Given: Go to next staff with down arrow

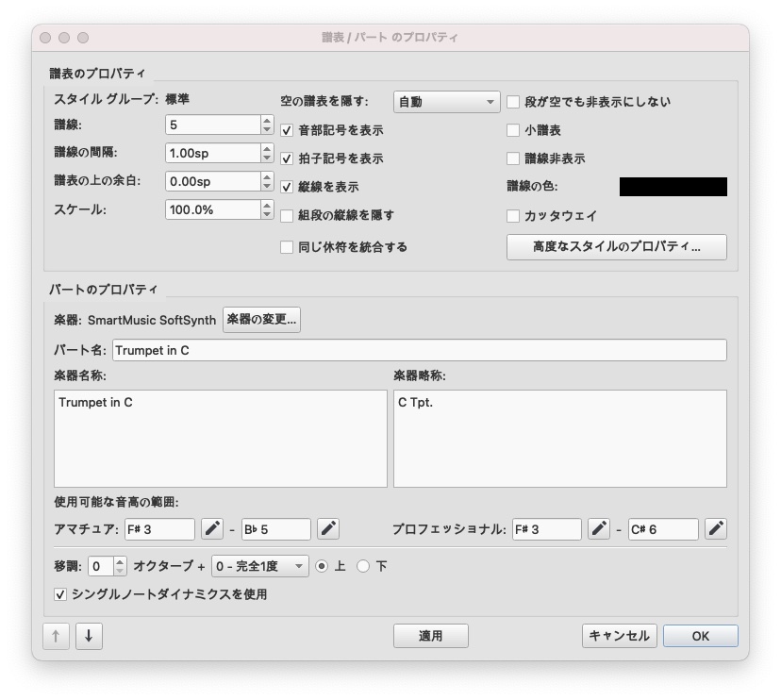Looking at the screenshot, I should coord(88,636).
